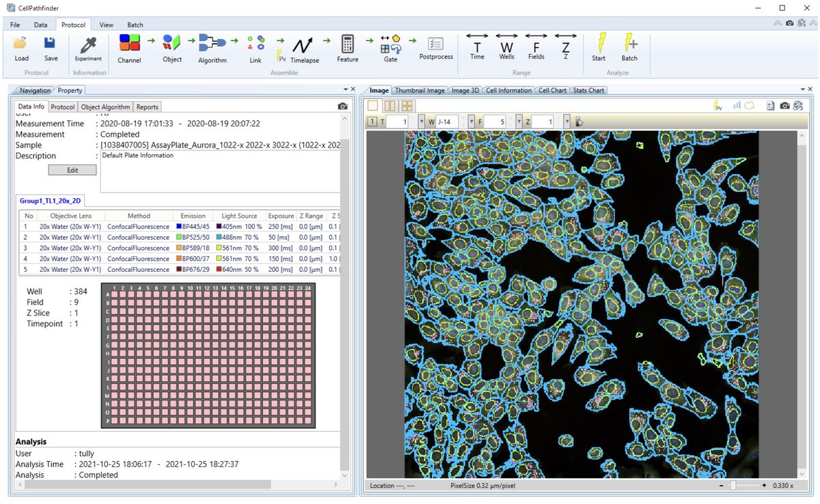Open the Gate tool
This screenshot has height=504, width=820.
pyautogui.click(x=390, y=48)
